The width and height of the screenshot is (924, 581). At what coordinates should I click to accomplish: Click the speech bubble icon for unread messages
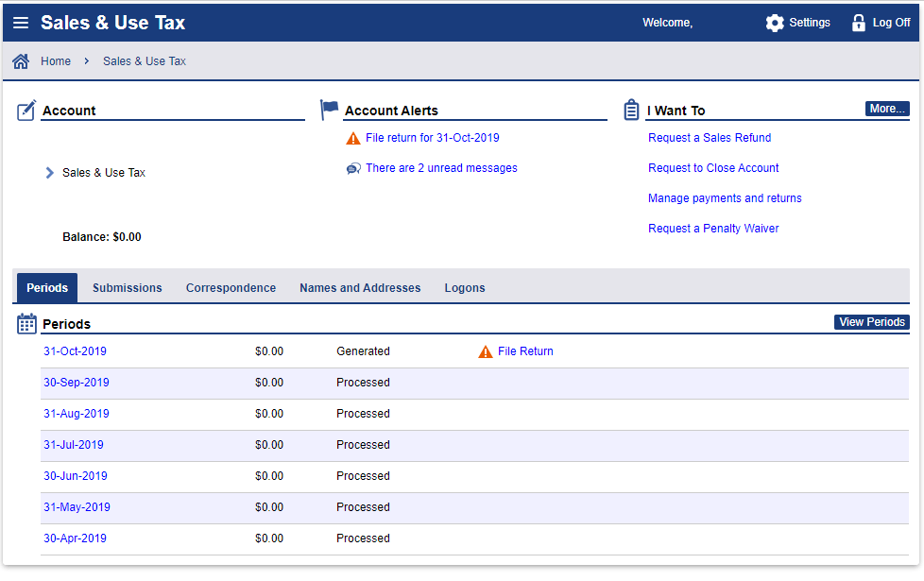pos(352,167)
